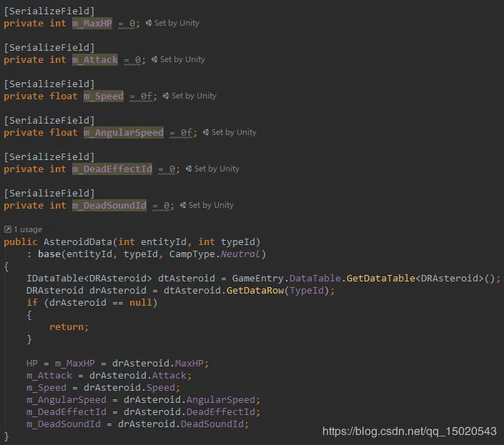Click Unity icon beside m_Attack hint
This screenshot has width=504, height=445.
click(154, 59)
